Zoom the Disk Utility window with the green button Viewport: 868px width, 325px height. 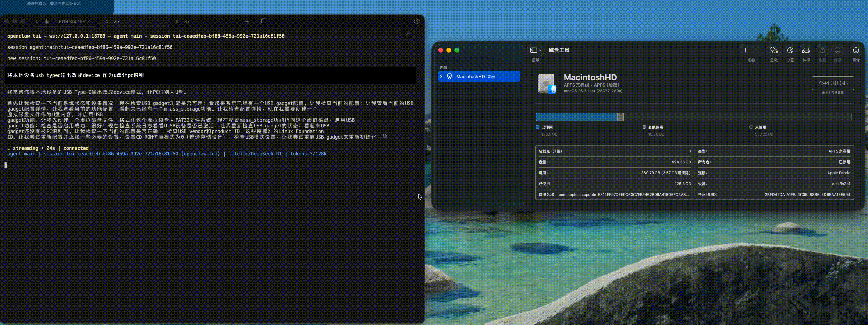[457, 50]
